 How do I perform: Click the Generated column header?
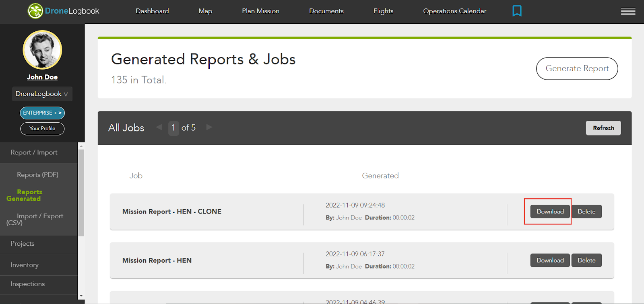point(380,176)
